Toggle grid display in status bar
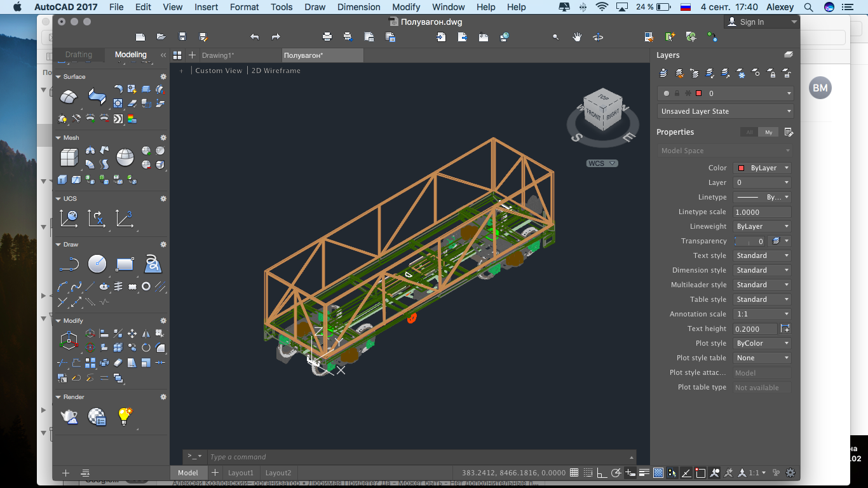868x488 pixels. [574, 473]
